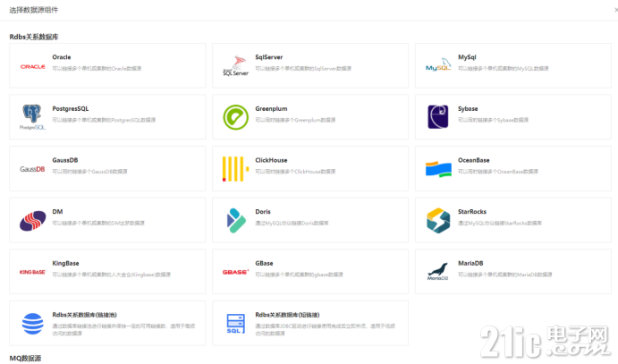Click the OceanBase card description text
This screenshot has height=364, width=618.
tap(498, 172)
